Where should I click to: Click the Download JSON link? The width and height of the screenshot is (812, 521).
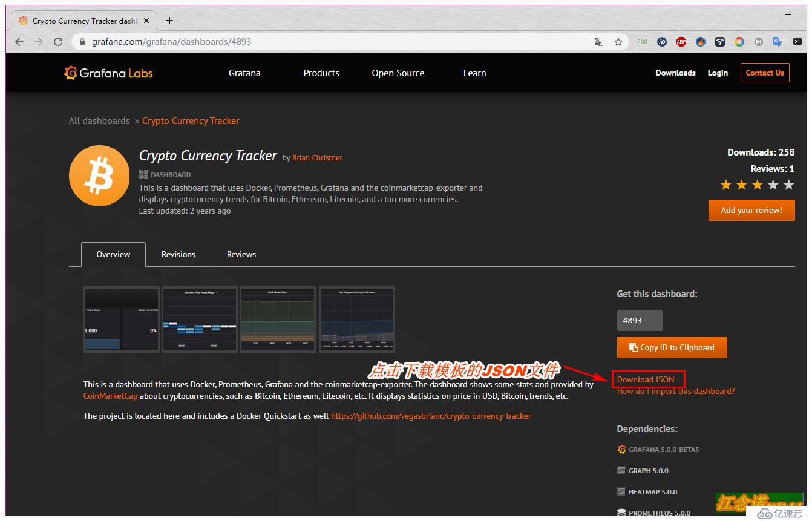[646, 379]
